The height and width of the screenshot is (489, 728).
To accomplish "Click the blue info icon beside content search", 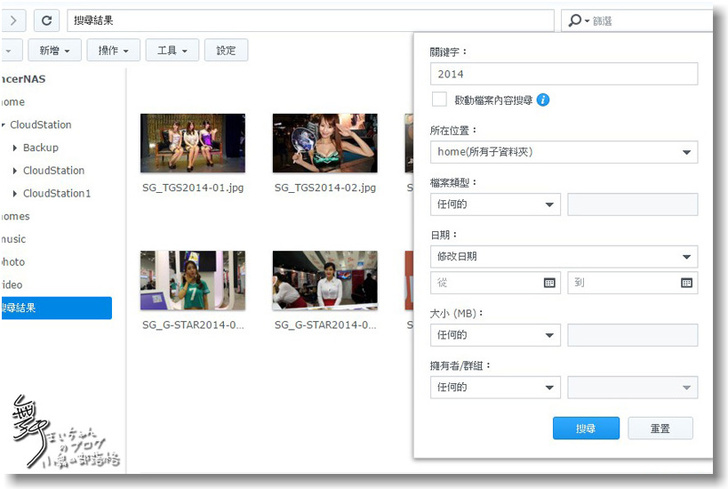I will (x=543, y=100).
